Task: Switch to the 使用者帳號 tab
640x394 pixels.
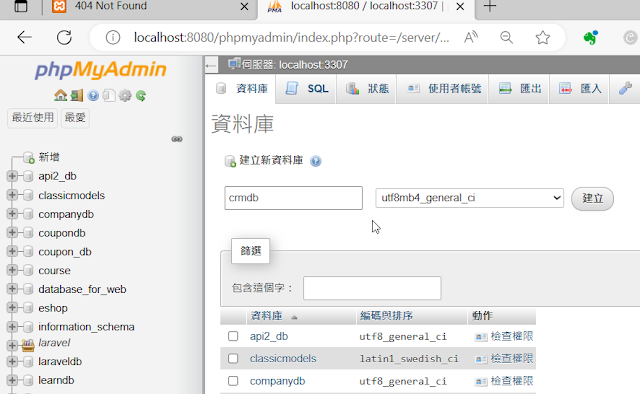Action: (x=442, y=89)
